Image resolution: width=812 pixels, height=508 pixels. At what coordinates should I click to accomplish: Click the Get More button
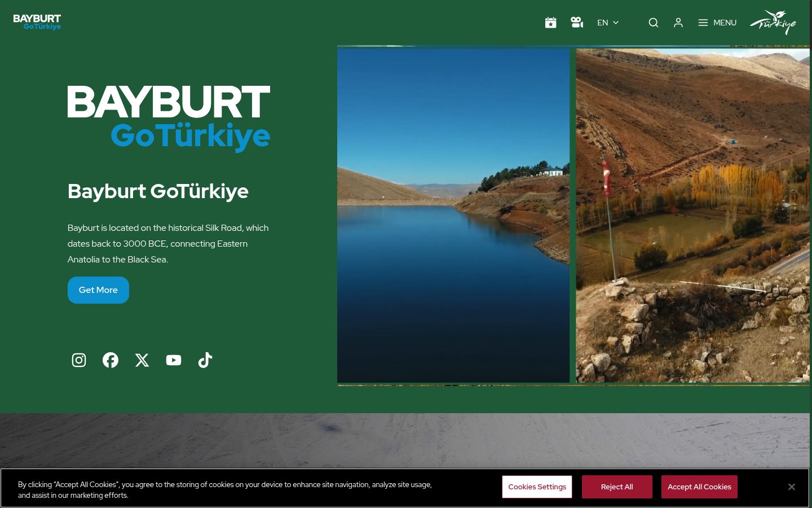pyautogui.click(x=98, y=290)
